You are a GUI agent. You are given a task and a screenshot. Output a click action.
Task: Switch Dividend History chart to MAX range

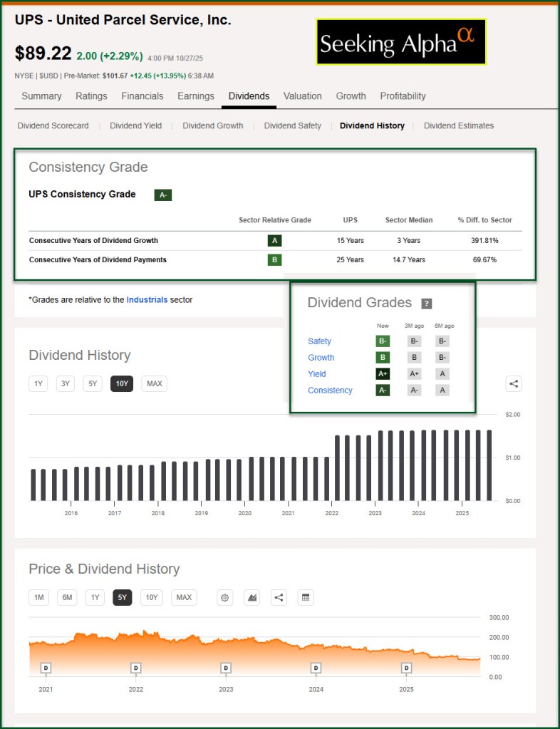point(154,383)
